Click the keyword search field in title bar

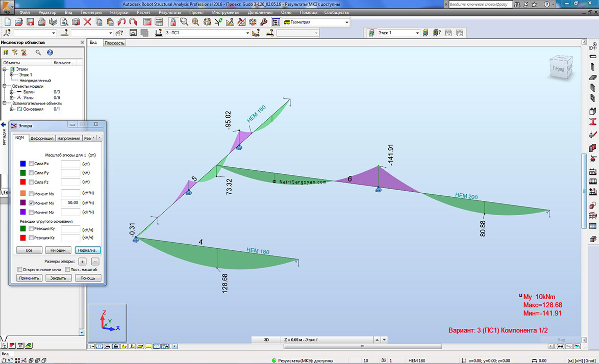click(480, 4)
